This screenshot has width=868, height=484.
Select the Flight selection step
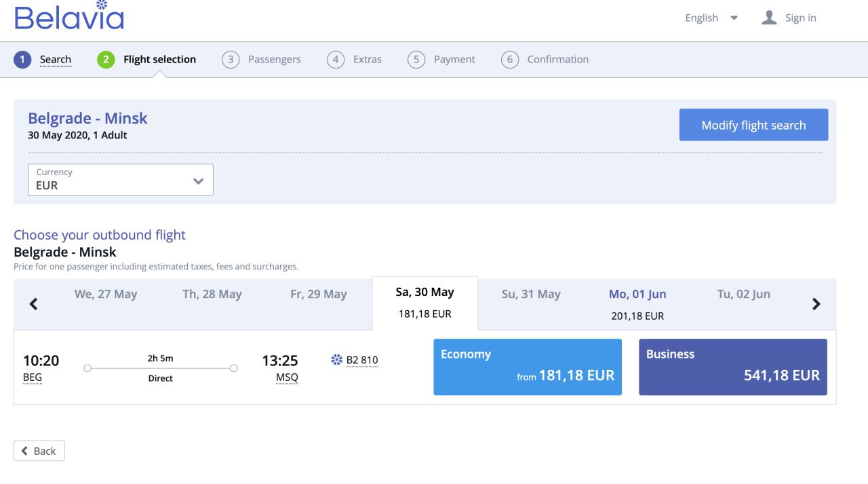pyautogui.click(x=159, y=60)
